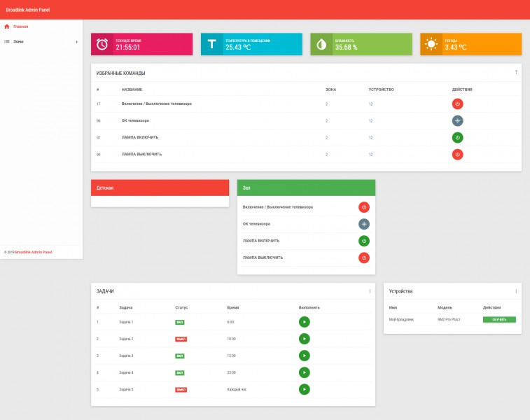Click 'Задача 3' name in tasks table
The width and height of the screenshot is (530, 420).
[126, 356]
